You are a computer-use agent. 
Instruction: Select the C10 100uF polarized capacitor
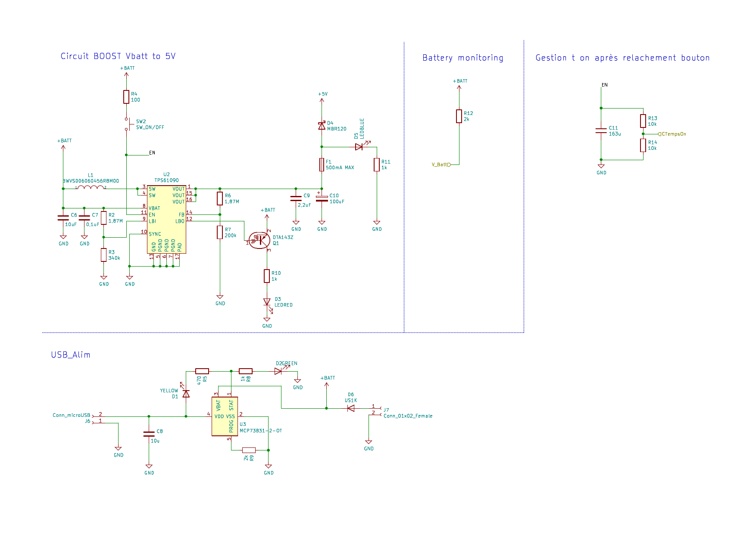[x=322, y=199]
